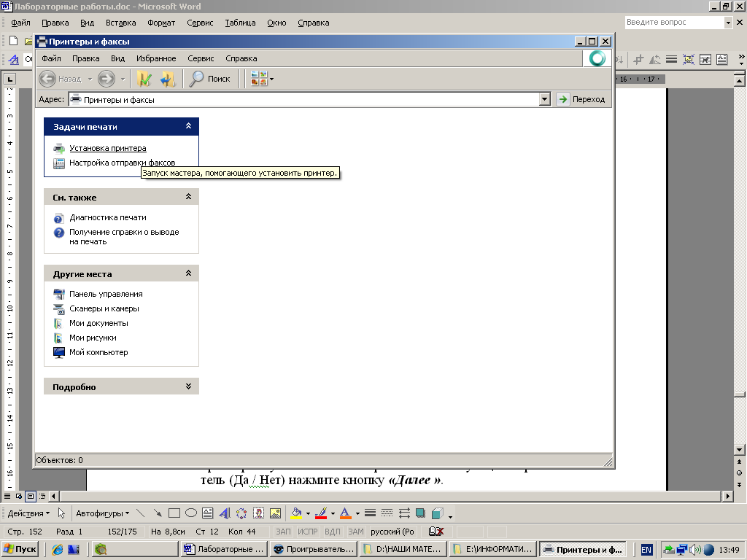Open Text Wrapping icon with dog picture
Screen dimensions: 747x560
pyautogui.click(x=705, y=60)
